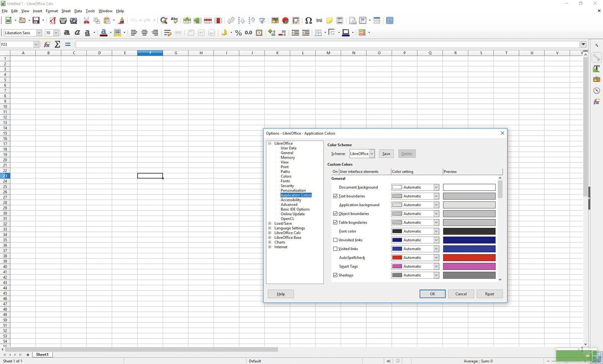Click the Help button in dialog
This screenshot has height=364, width=603.
(281, 294)
